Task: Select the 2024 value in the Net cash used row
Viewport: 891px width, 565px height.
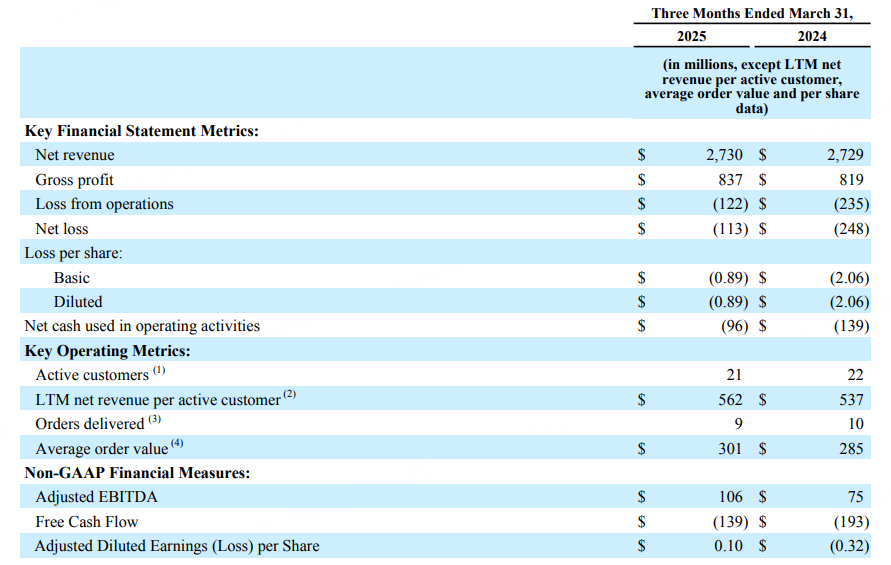Action: [x=851, y=326]
